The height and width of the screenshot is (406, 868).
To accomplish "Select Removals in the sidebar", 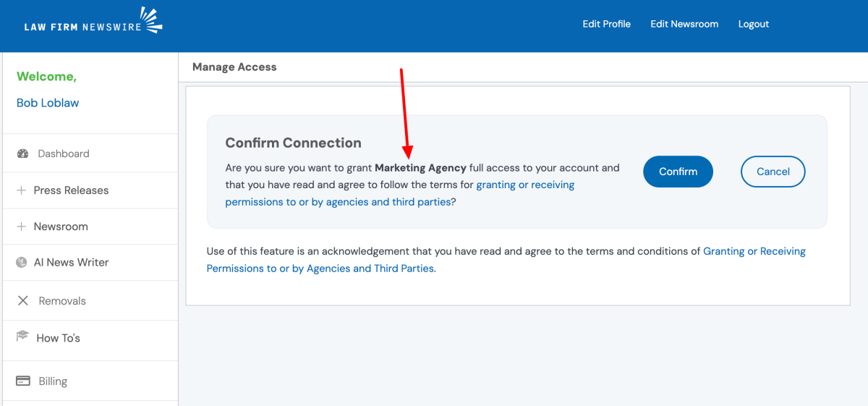I will tap(62, 301).
